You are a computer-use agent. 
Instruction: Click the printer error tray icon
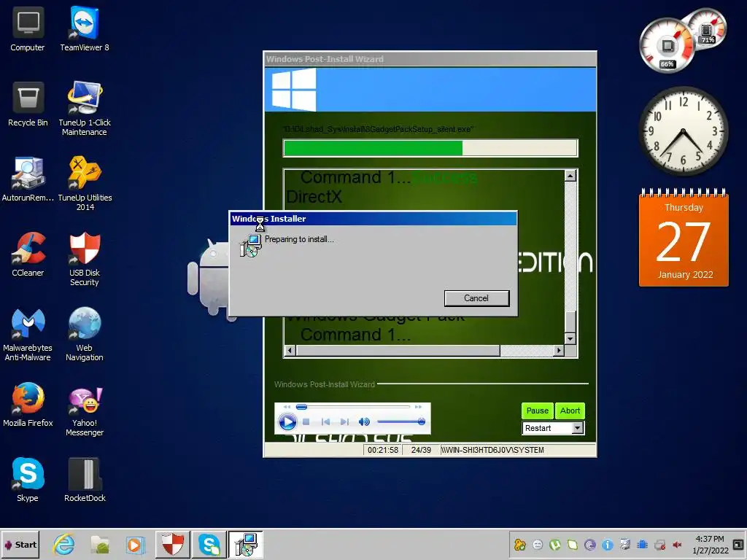659,544
